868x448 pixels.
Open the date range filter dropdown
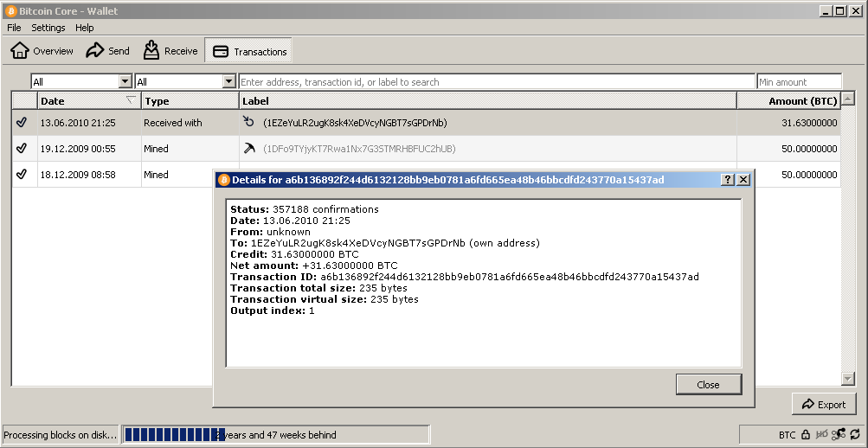tap(125, 82)
